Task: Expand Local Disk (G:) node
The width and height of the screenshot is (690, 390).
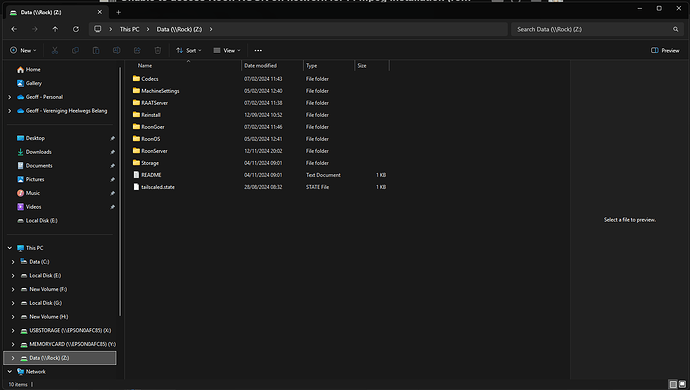Action: 13,303
